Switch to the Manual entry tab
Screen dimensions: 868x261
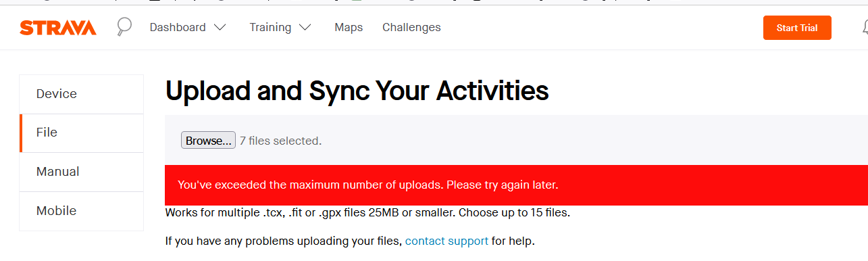(82, 172)
